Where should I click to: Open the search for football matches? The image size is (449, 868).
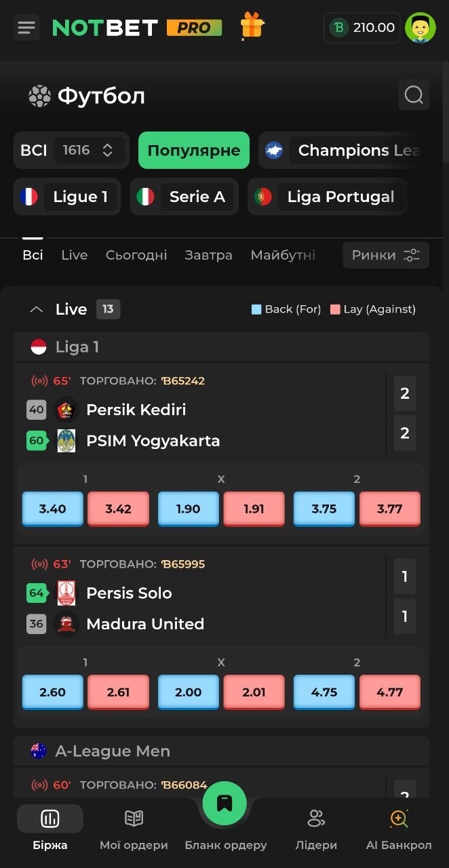coord(414,95)
